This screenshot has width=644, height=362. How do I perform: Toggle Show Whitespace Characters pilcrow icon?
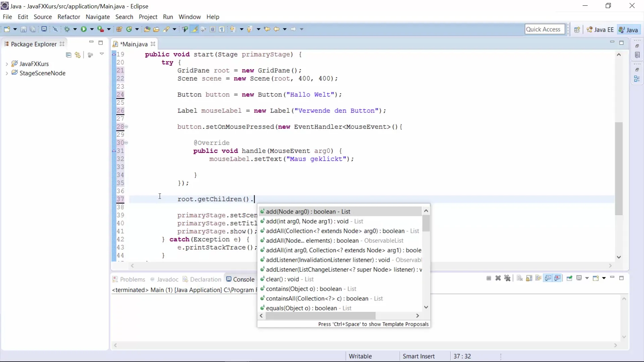(222, 29)
